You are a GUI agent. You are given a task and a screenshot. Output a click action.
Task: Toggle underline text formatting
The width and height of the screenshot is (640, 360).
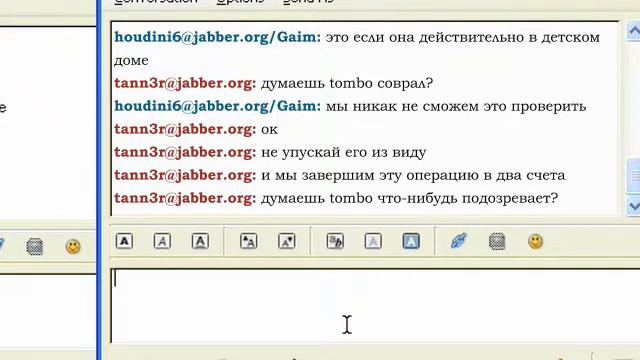click(x=200, y=241)
